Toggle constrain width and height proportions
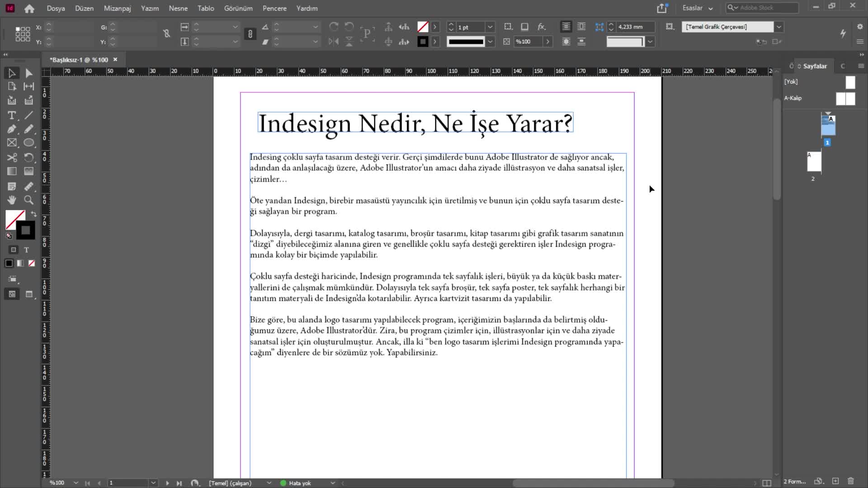The image size is (868, 488). (x=167, y=33)
